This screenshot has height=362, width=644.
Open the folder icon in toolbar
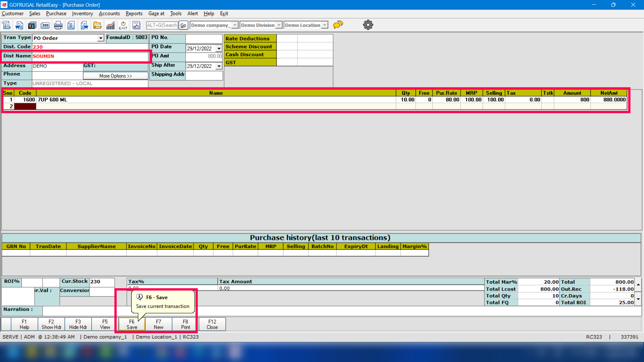(x=97, y=25)
